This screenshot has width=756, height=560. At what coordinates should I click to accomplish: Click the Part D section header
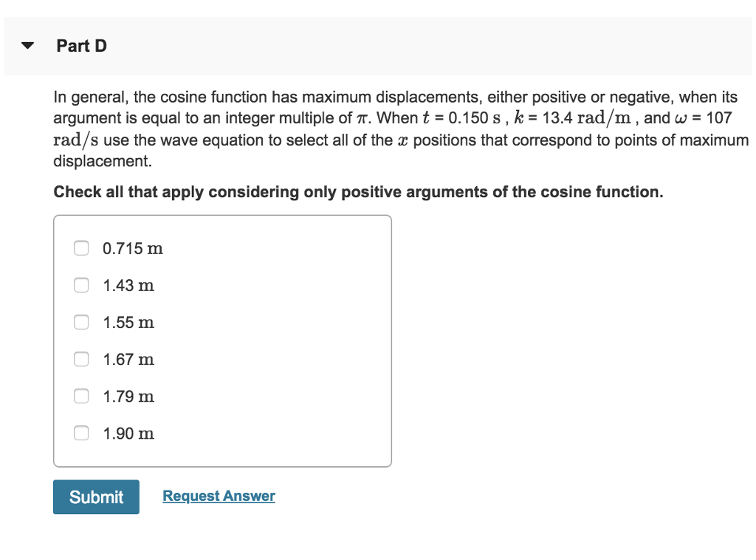81,45
